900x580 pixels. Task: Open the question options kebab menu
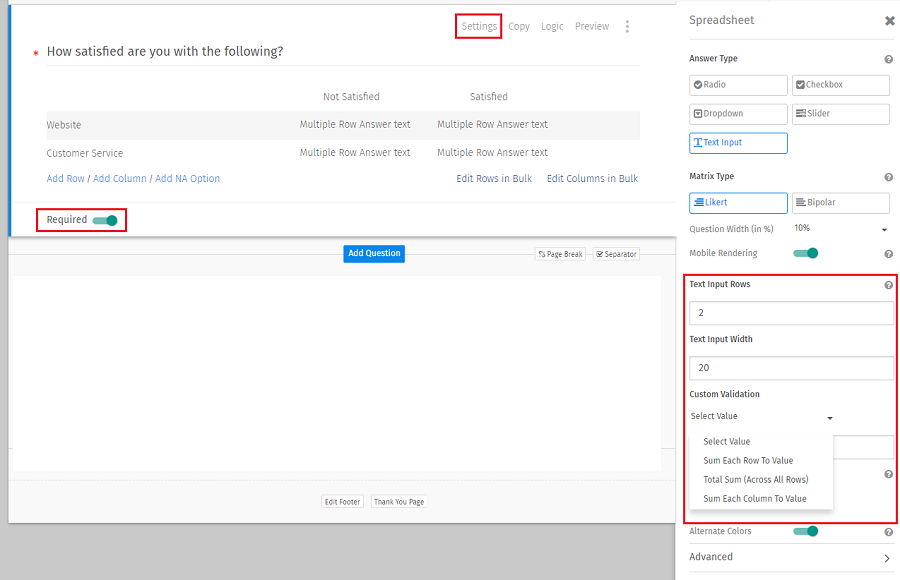[x=627, y=26]
